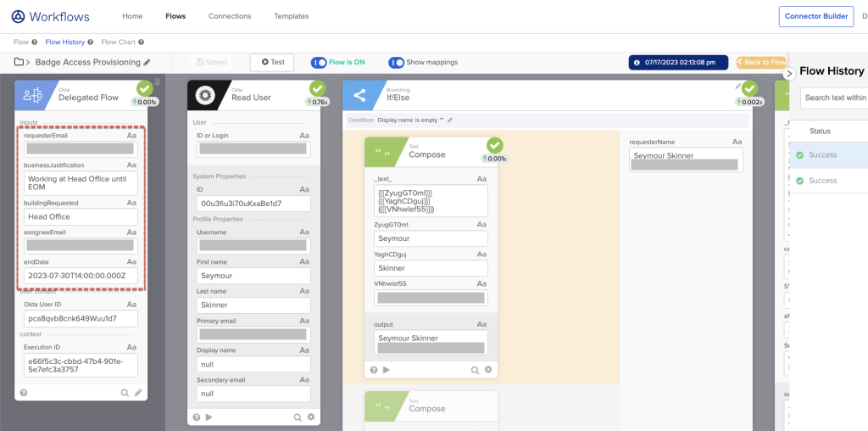Viewport: 868px width, 431px height.
Task: Click the Aa type indicator for requesterEmail
Action: (131, 136)
